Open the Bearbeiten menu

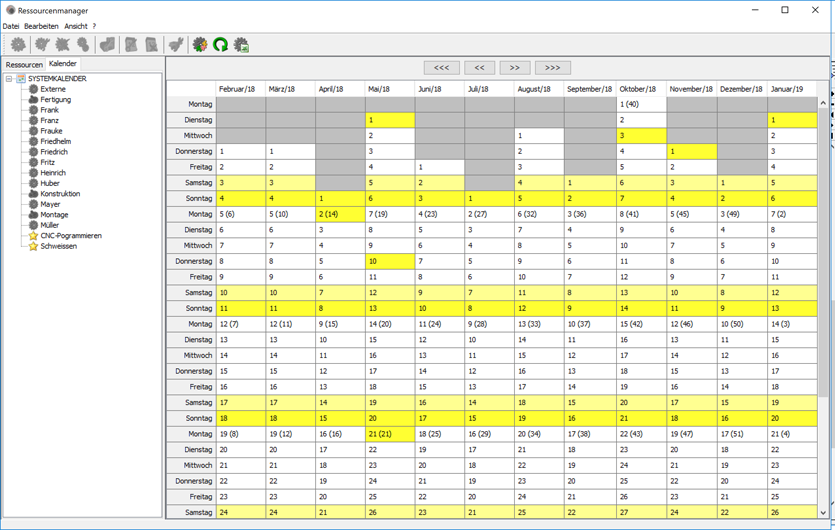[42, 26]
